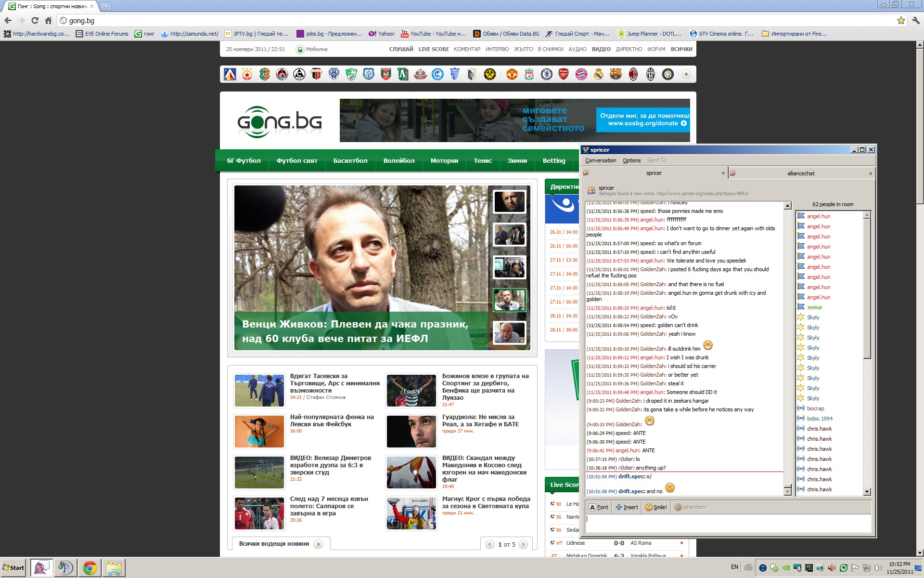Viewport: 924px width, 578px height.
Task: Expand the Udinese match details arrow
Action: (681, 543)
